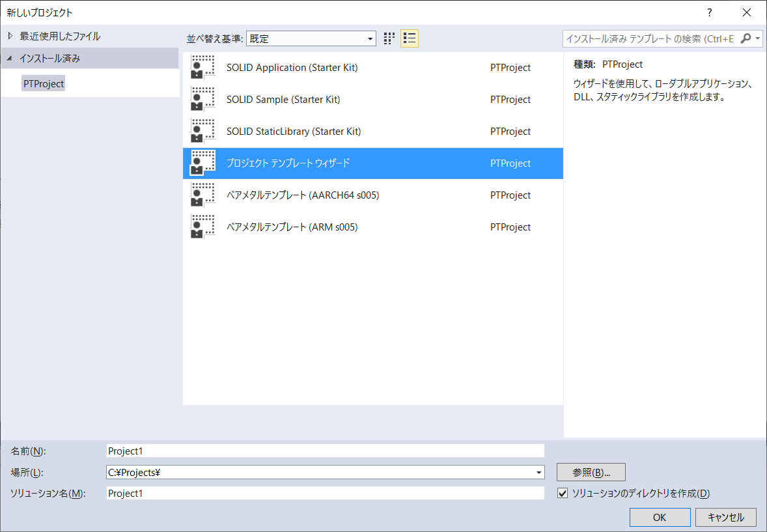
Task: Select PTProject in the left tree
Action: (x=44, y=84)
